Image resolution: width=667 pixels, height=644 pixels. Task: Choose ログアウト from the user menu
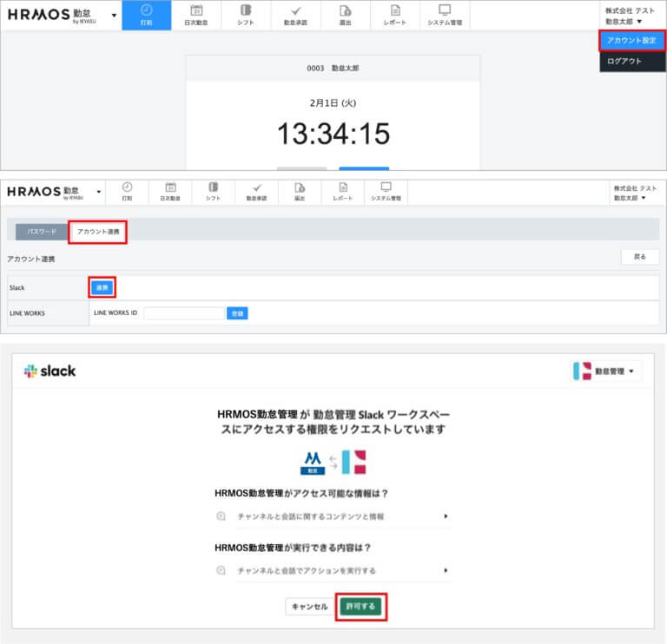(x=632, y=62)
